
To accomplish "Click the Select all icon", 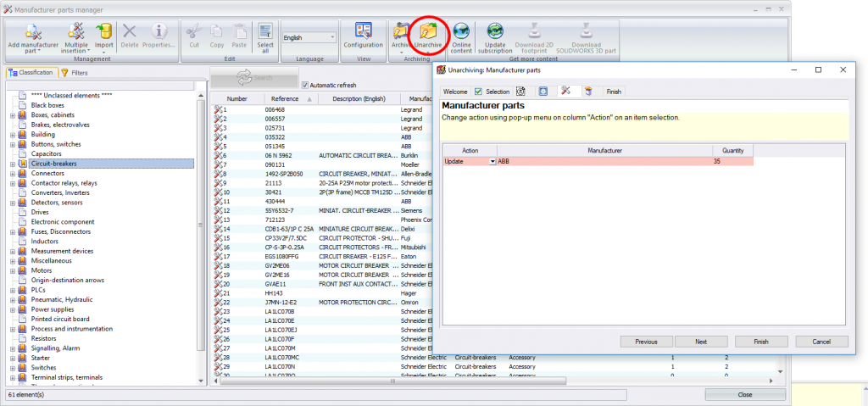I will [x=265, y=32].
